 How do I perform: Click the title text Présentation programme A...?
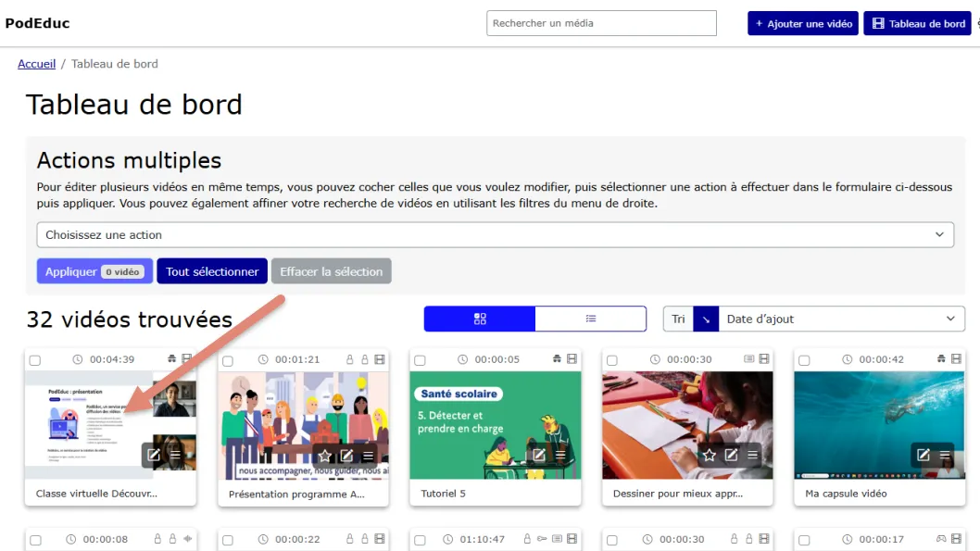tap(296, 495)
